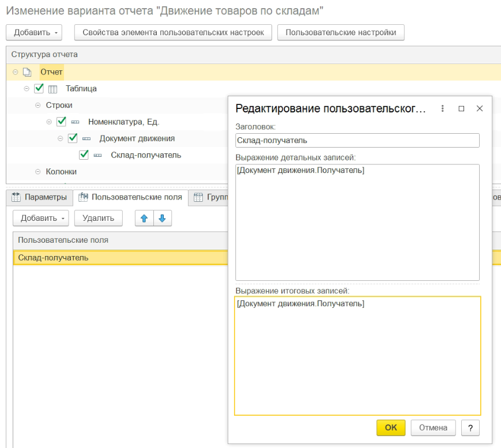Screen dimensions: 501x448
Task: Collapse the Номенклатура, Ед. grouping
Action: [x=49, y=122]
